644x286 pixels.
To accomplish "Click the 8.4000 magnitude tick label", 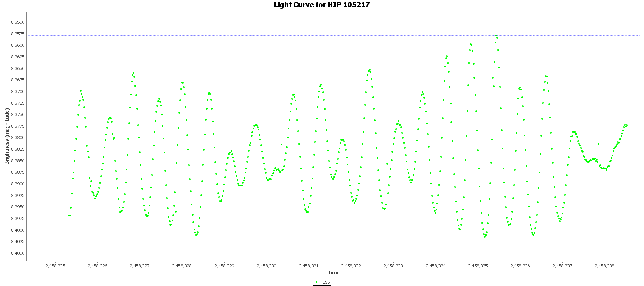I will [18, 230].
